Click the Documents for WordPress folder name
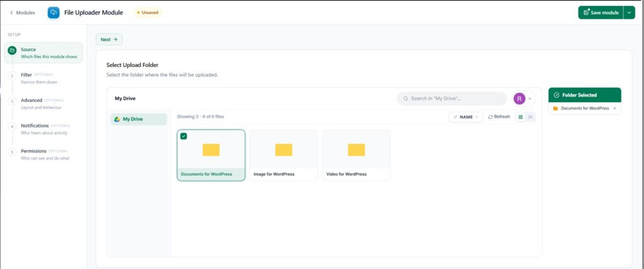 tap(206, 175)
